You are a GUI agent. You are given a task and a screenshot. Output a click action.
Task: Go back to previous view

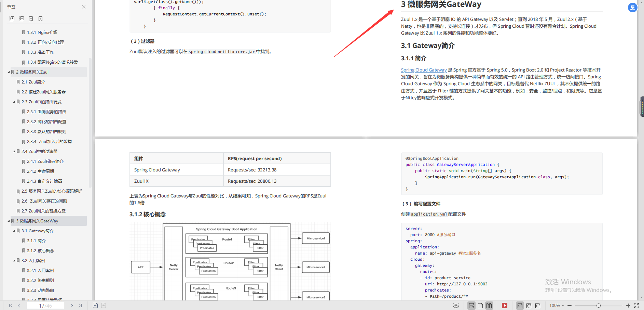(x=95, y=306)
